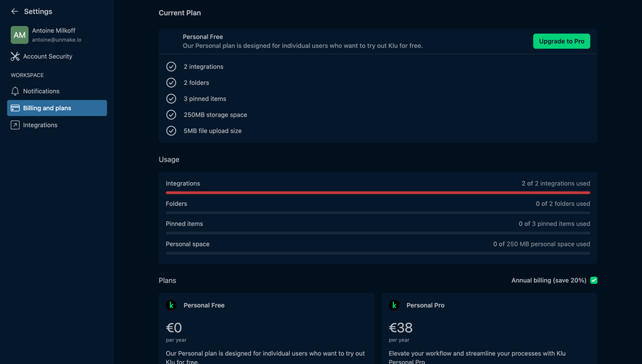Screen dimensions: 642x364
Task: Select the '5MB file upload size' feature text
Action: point(213,131)
